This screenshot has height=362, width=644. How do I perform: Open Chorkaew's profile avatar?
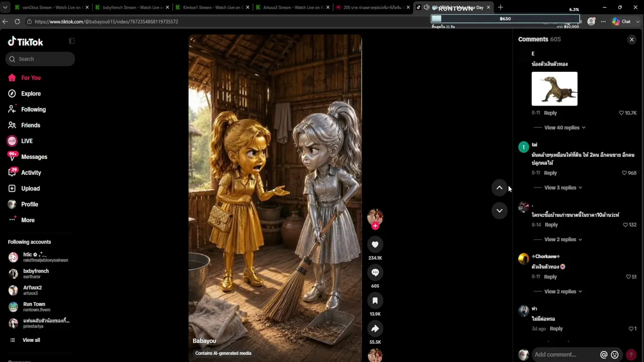[x=523, y=258]
